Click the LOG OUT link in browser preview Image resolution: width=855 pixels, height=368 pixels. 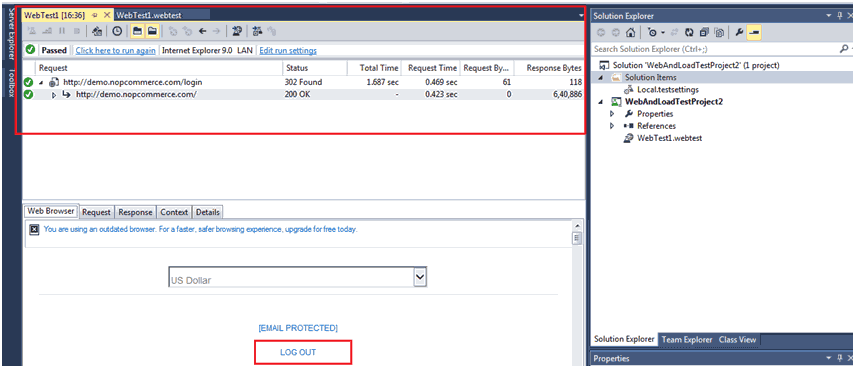click(298, 352)
